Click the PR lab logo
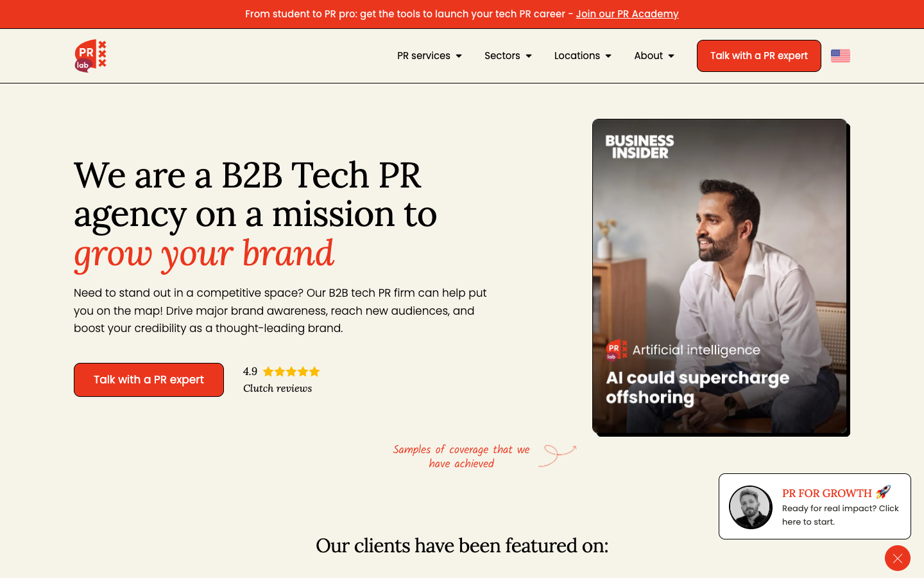 tap(90, 56)
